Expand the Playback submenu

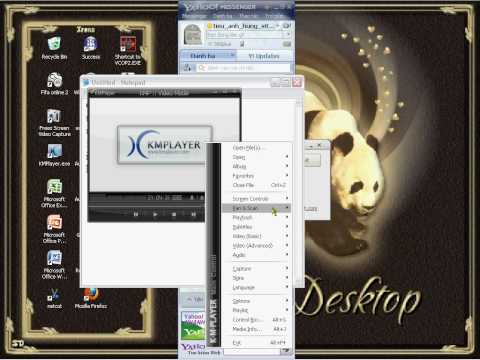[x=256, y=217]
